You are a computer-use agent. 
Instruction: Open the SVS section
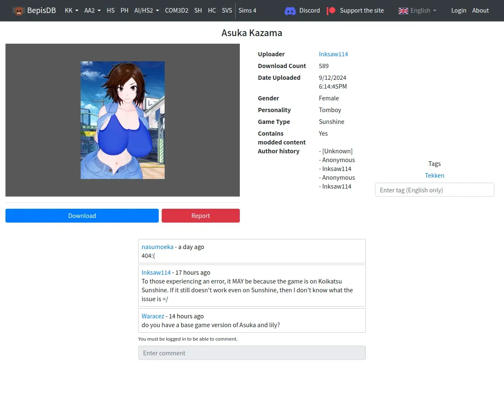(x=227, y=10)
